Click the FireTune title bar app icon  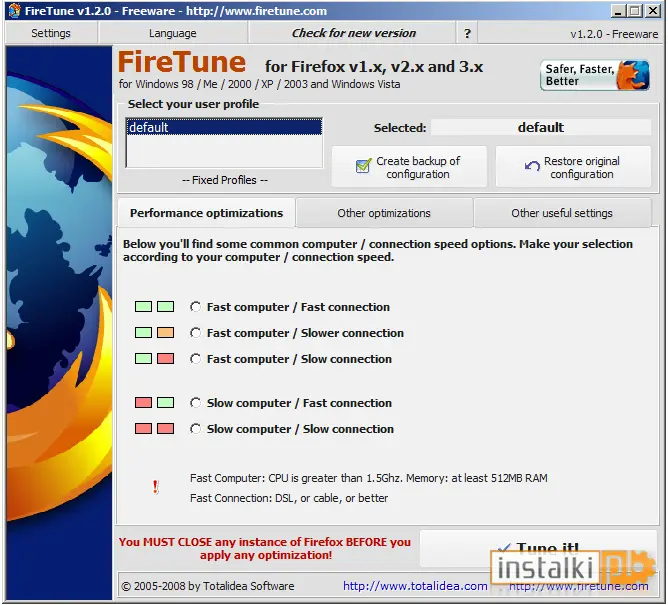coord(14,10)
